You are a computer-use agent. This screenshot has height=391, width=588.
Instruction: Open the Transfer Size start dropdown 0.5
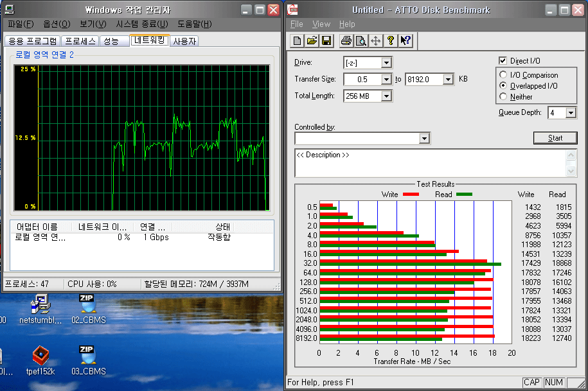click(x=386, y=79)
